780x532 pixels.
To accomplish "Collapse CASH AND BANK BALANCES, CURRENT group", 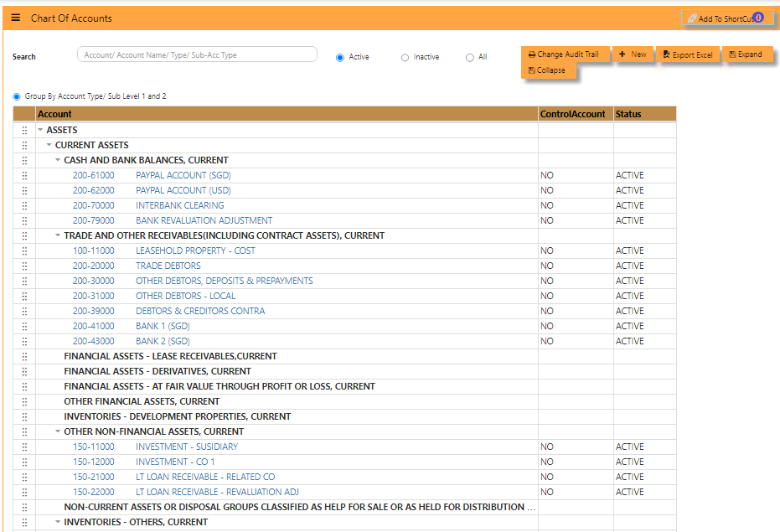I will [58, 160].
